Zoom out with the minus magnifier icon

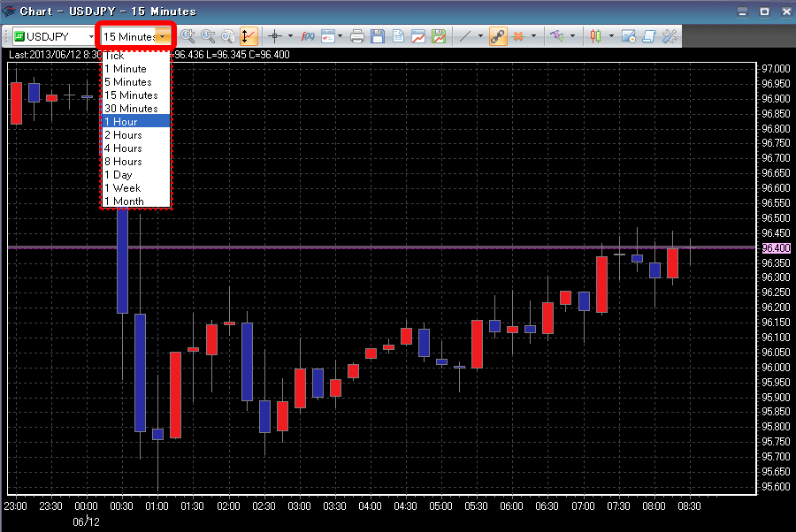point(208,36)
